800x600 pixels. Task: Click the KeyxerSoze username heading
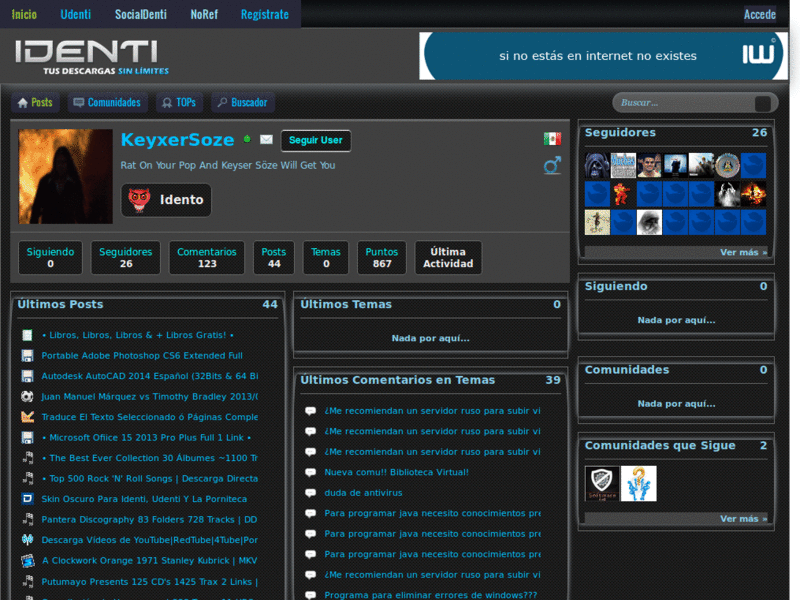(x=178, y=140)
